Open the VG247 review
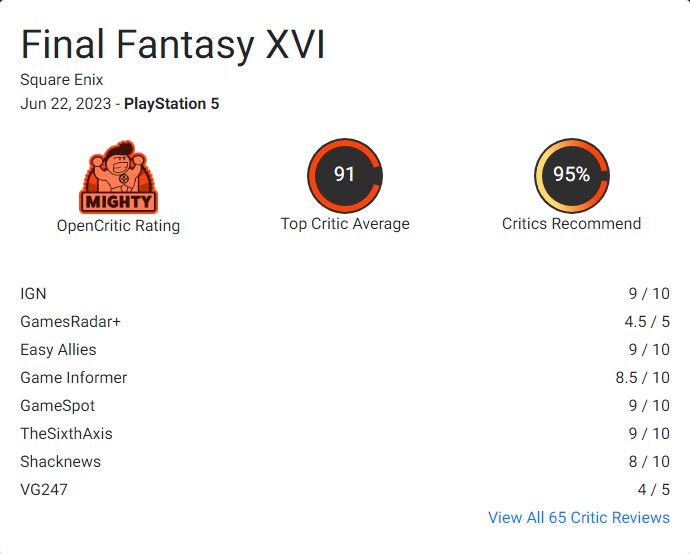This screenshot has height=554, width=690. (44, 489)
